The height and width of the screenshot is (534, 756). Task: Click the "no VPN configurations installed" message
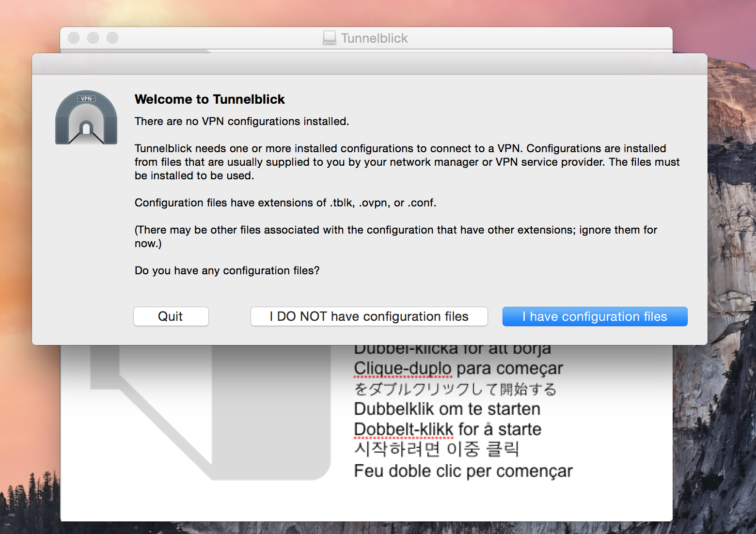pos(241,121)
